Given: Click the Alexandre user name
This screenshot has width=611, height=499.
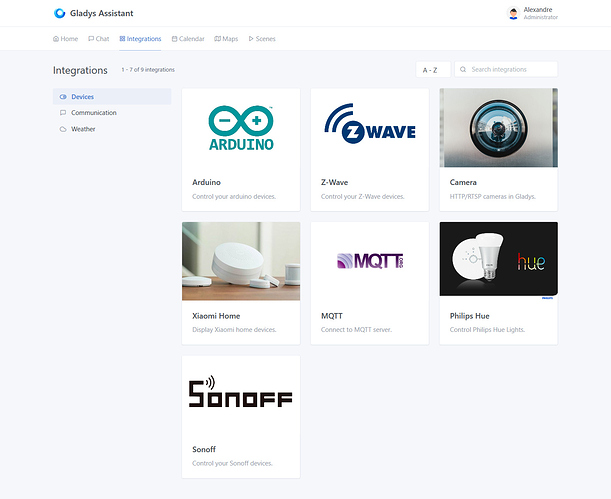Looking at the screenshot, I should pos(538,10).
